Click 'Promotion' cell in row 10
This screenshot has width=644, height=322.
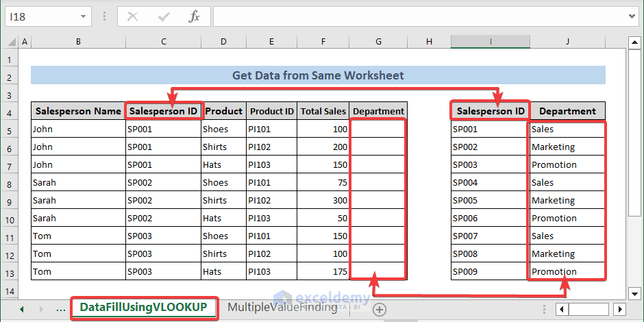[567, 218]
